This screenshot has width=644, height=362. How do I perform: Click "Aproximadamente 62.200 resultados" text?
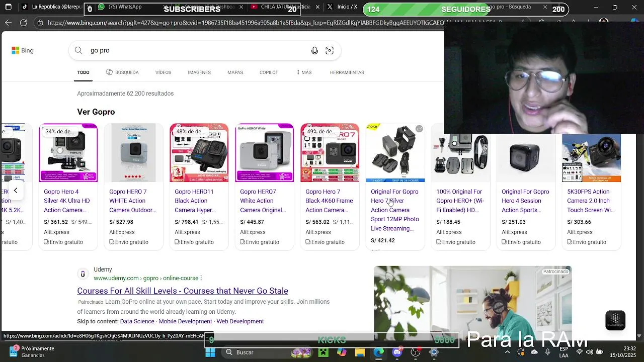(x=125, y=94)
